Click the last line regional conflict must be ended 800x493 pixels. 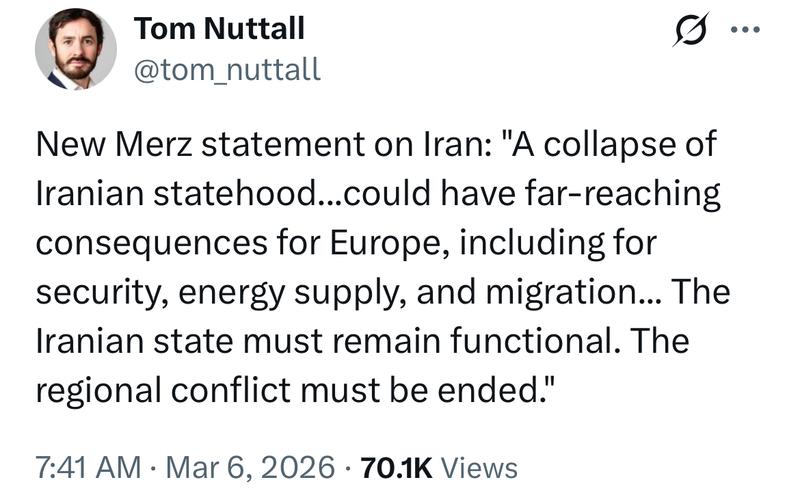coord(294,391)
